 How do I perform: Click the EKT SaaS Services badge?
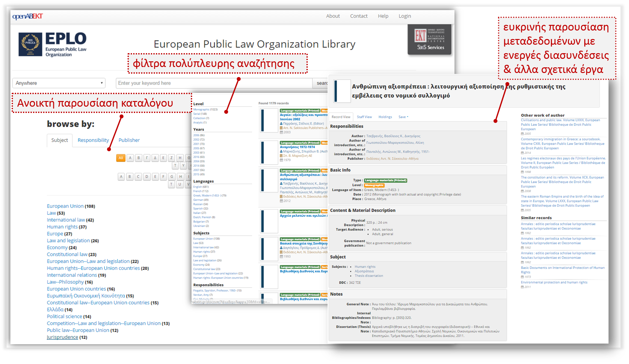click(x=430, y=39)
